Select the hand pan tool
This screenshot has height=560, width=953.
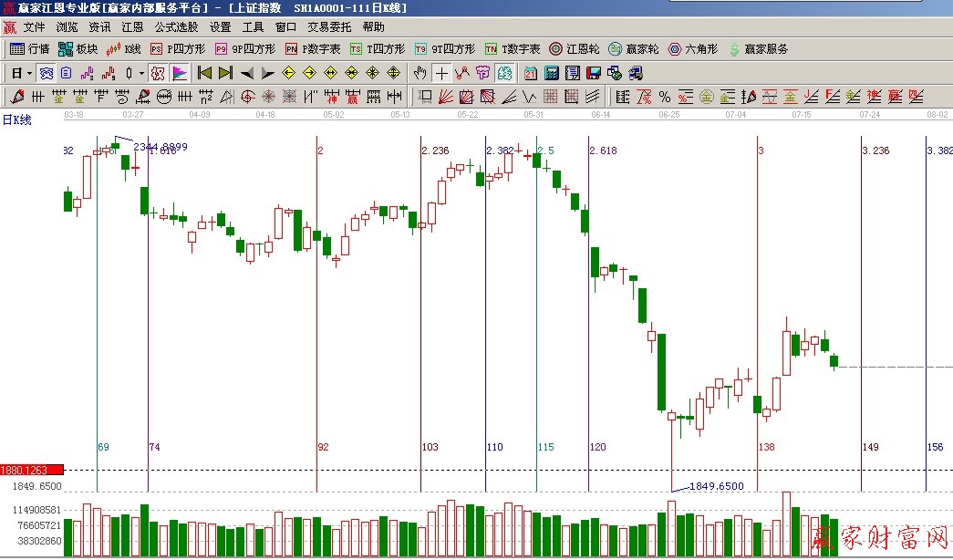420,73
